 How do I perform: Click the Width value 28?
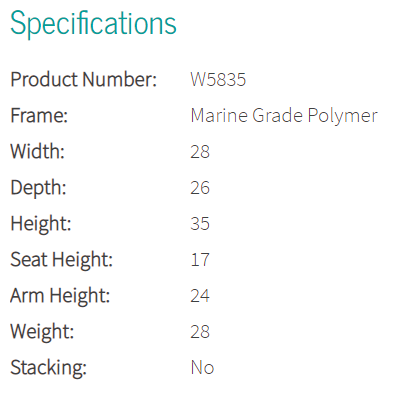(x=200, y=152)
